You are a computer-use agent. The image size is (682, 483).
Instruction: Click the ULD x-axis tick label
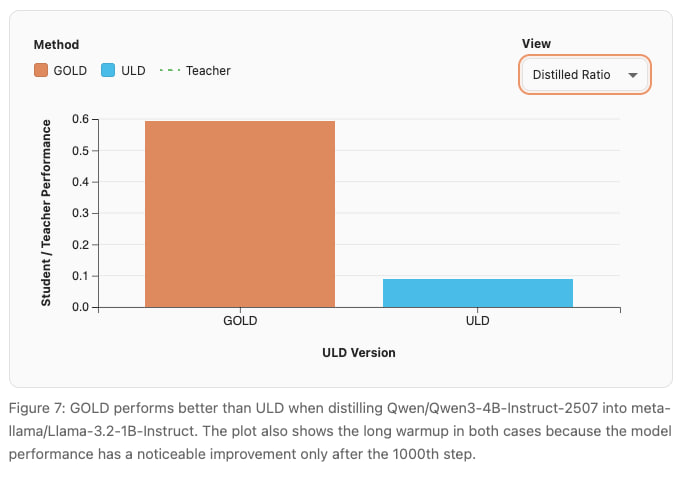click(478, 322)
